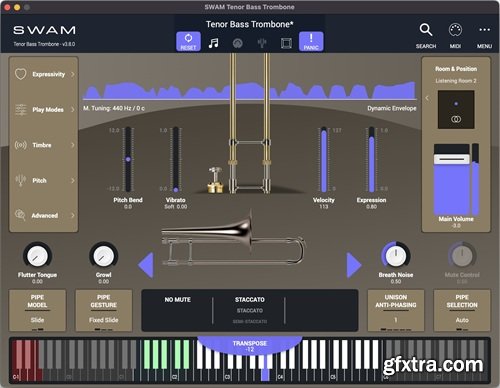Click the Expressivity heart icon

click(x=21, y=74)
